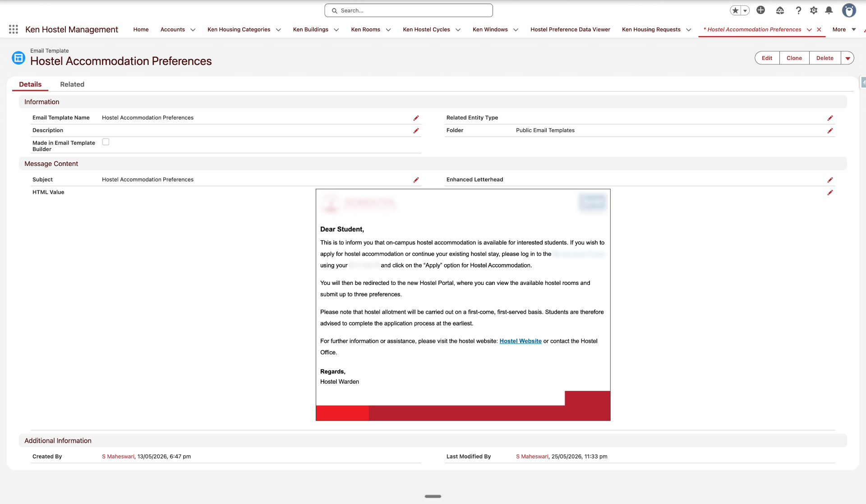Open Hostel Preference Data Viewer tab
The height and width of the screenshot is (504, 866).
pos(570,30)
